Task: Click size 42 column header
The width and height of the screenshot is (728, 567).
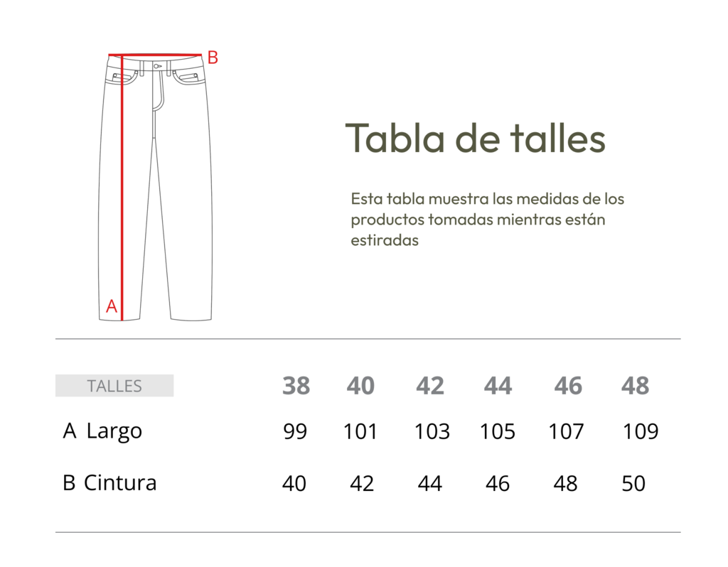Action: 430,386
